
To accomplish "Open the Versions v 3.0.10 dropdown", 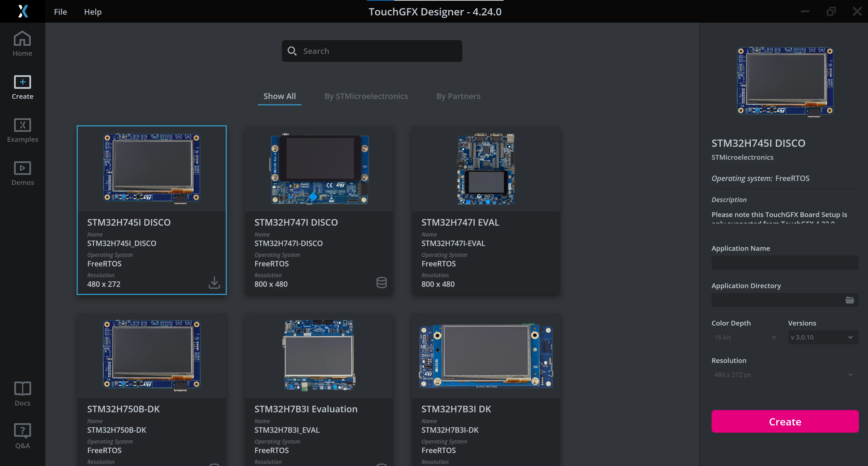I will 823,337.
